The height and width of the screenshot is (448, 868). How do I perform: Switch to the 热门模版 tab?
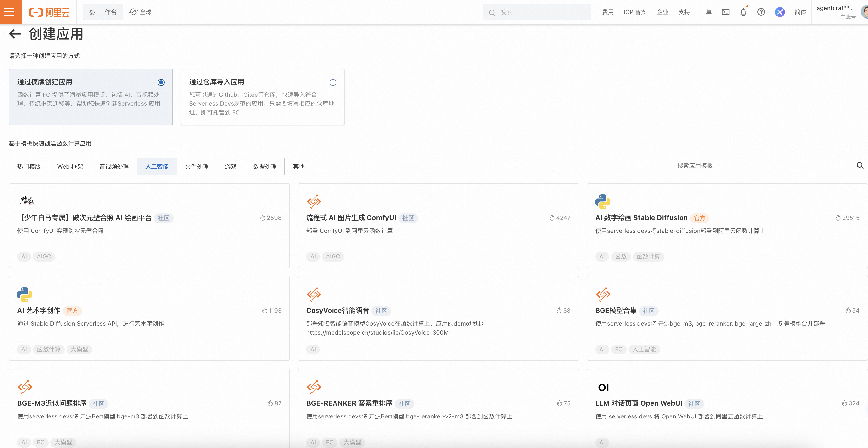click(29, 166)
